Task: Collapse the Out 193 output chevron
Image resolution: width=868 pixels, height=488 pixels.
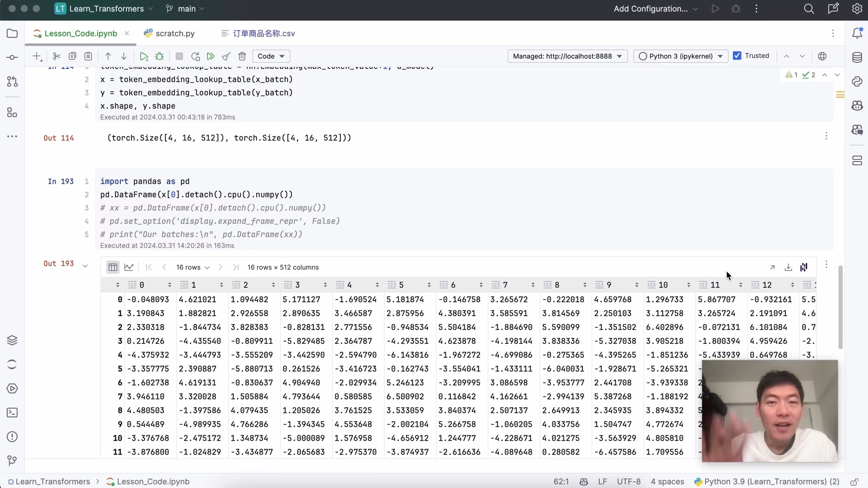Action: click(x=85, y=266)
